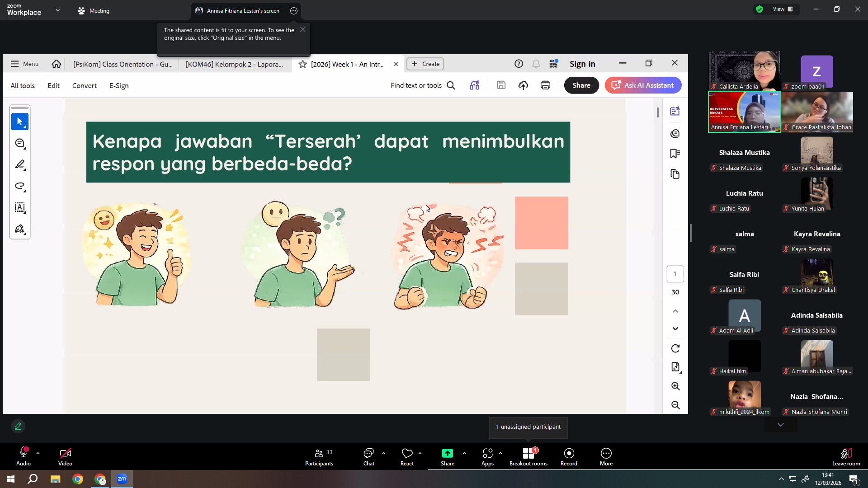Open the Acrobat Menu
The width and height of the screenshot is (868, 488).
click(25, 64)
